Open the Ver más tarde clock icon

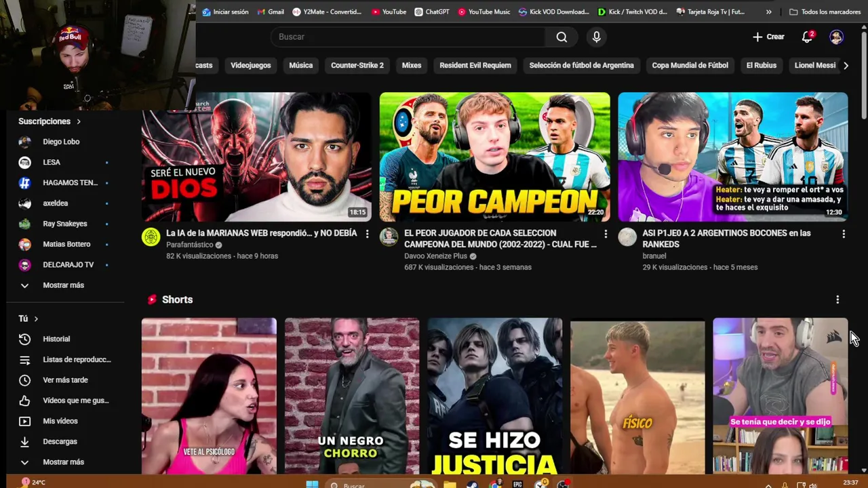click(x=24, y=380)
